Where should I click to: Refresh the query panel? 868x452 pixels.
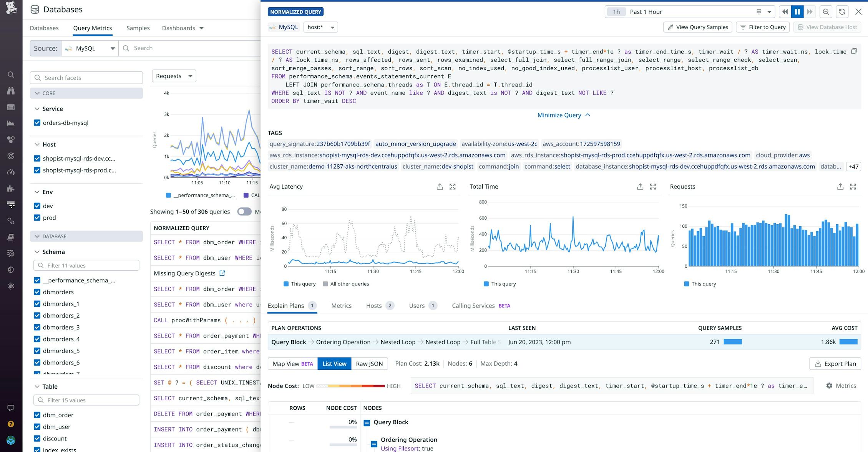(841, 12)
